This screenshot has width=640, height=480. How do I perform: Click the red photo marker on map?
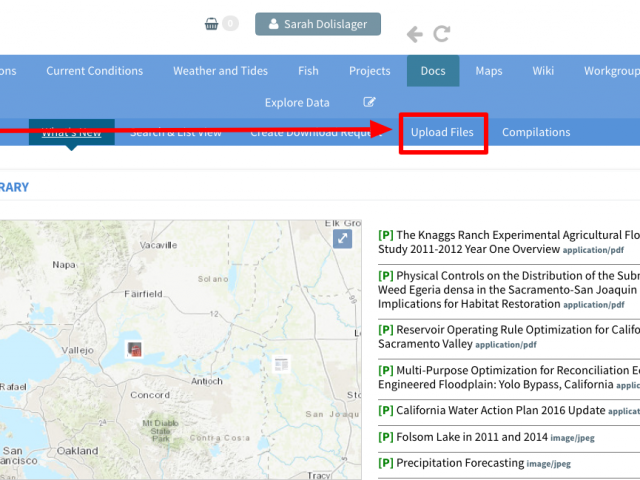pos(135,349)
